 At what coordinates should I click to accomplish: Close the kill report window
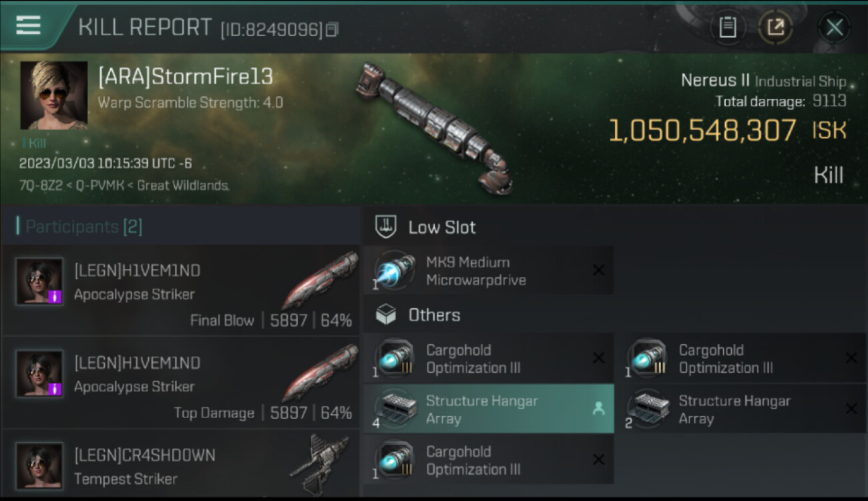834,27
